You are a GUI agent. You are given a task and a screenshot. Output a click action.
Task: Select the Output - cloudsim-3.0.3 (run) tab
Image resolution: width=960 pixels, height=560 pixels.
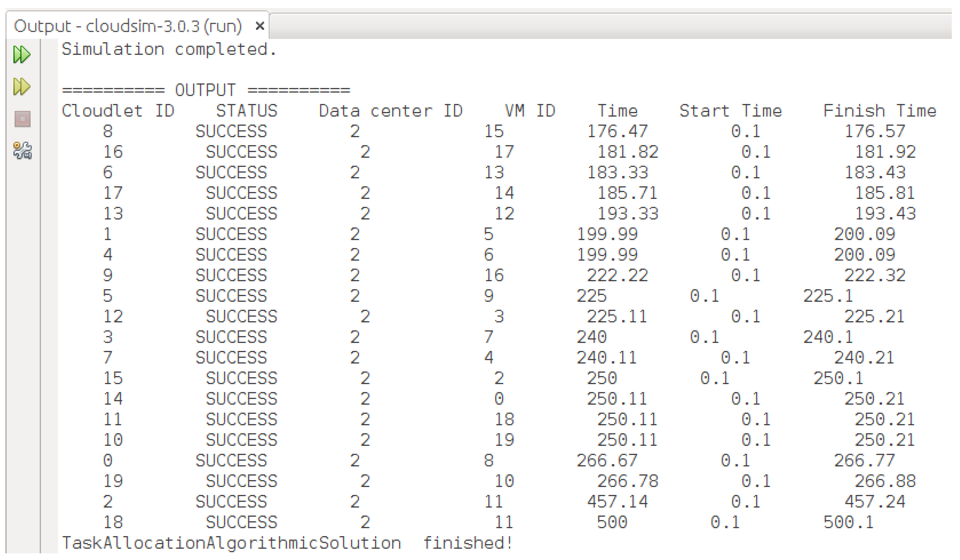click(128, 26)
